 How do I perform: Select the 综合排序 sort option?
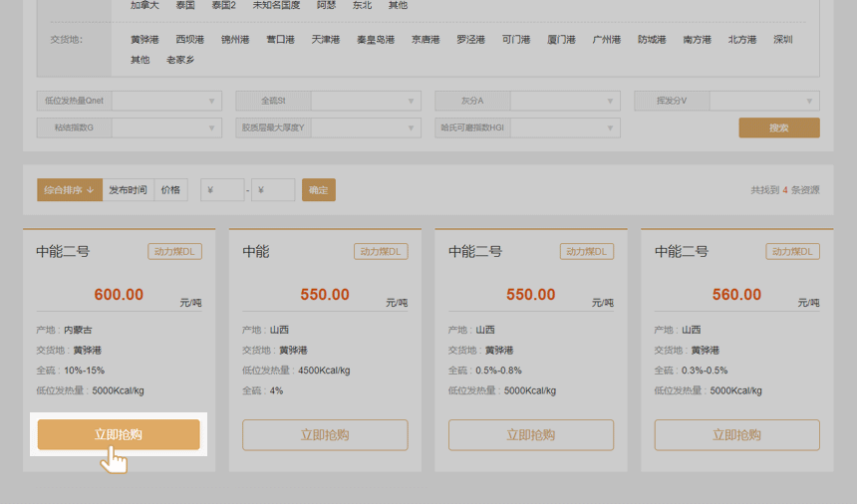point(69,190)
